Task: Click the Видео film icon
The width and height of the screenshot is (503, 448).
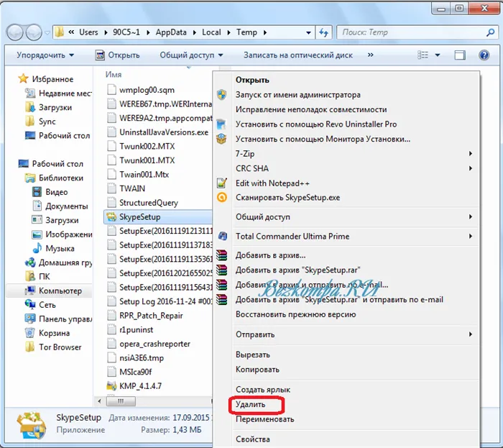Action: 37,192
